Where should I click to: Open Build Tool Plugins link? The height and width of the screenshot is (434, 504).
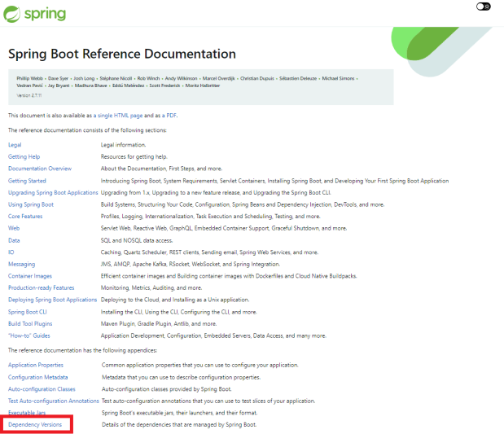(x=30, y=324)
